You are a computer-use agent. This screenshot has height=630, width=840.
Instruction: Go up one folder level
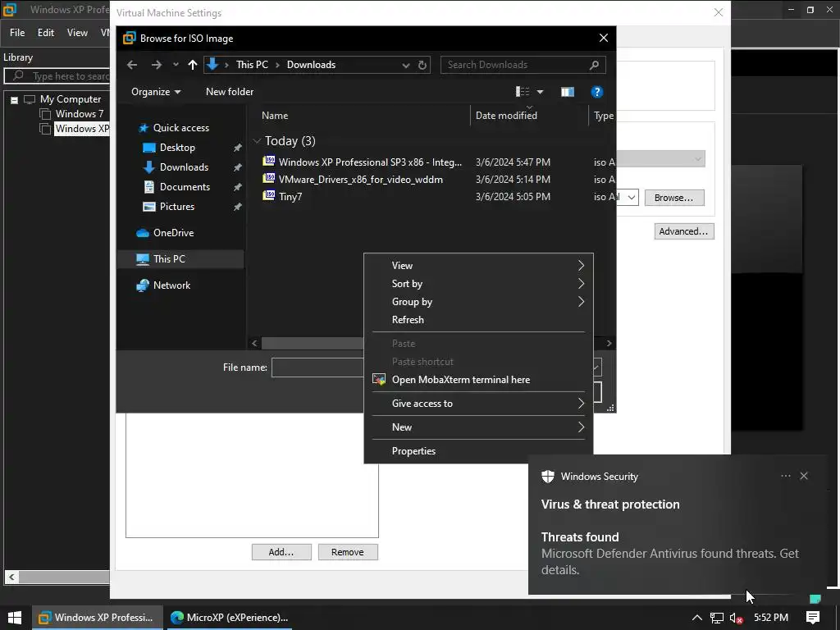click(x=192, y=65)
